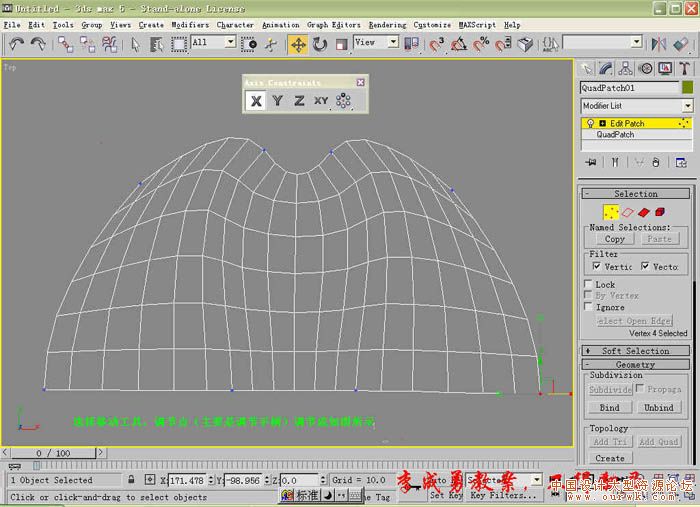The width and height of the screenshot is (700, 507).
Task: Open the File menu
Action: [x=12, y=25]
